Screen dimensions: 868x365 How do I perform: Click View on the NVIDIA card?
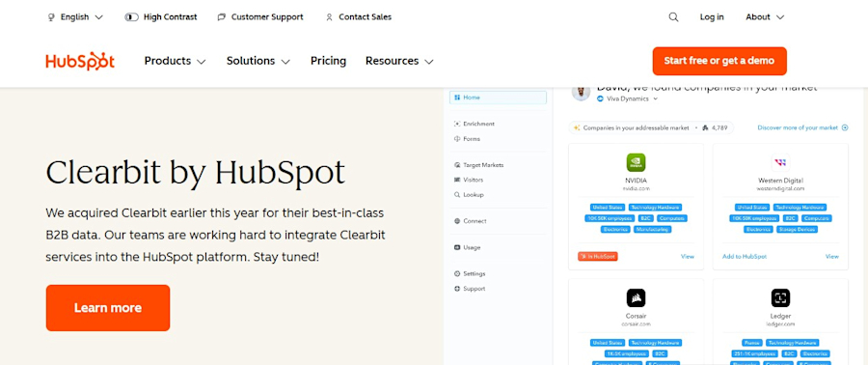tap(688, 257)
